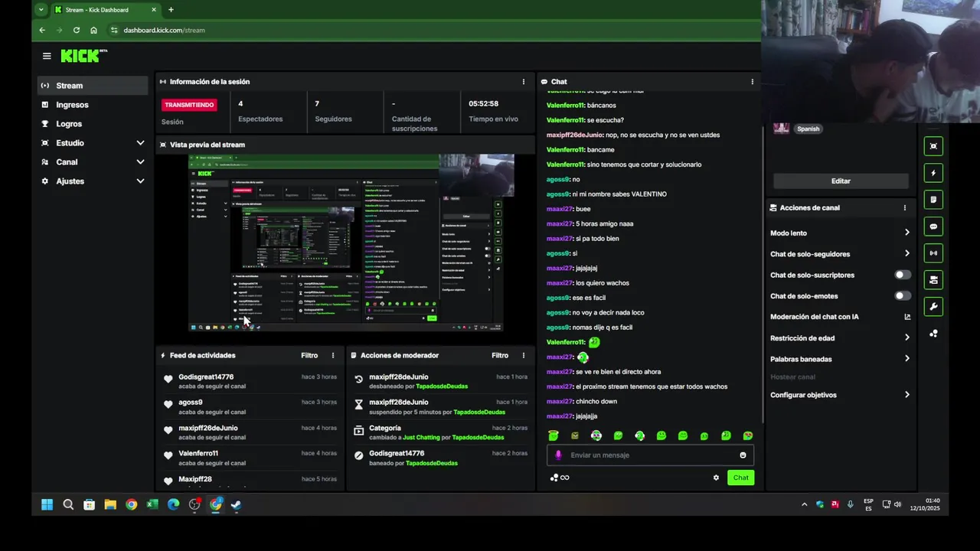Screen dimensions: 980x551
Task: Open external link icon for Moderación del chat con IA
Action: pos(907,317)
